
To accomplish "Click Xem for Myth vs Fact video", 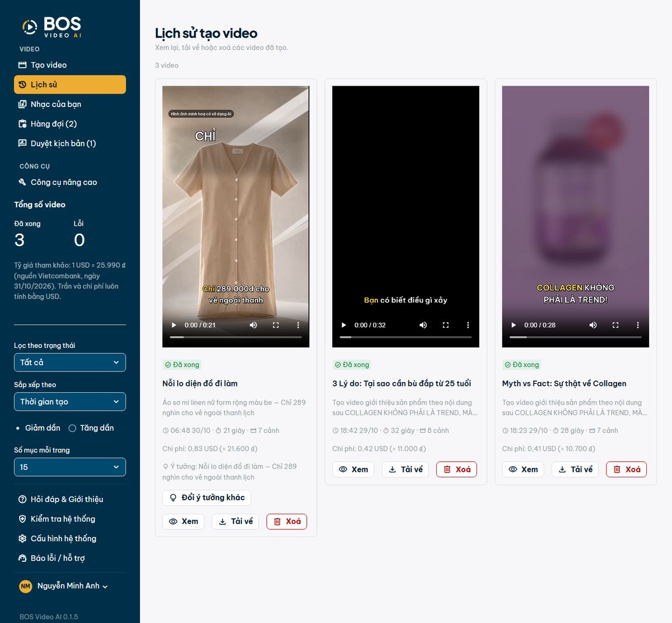I will click(x=524, y=469).
